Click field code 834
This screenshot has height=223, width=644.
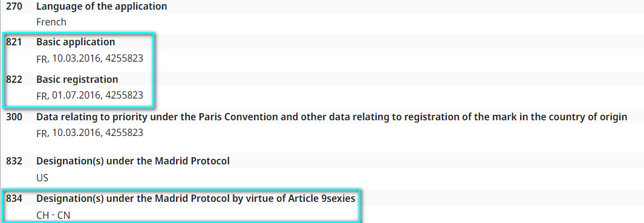14,198
